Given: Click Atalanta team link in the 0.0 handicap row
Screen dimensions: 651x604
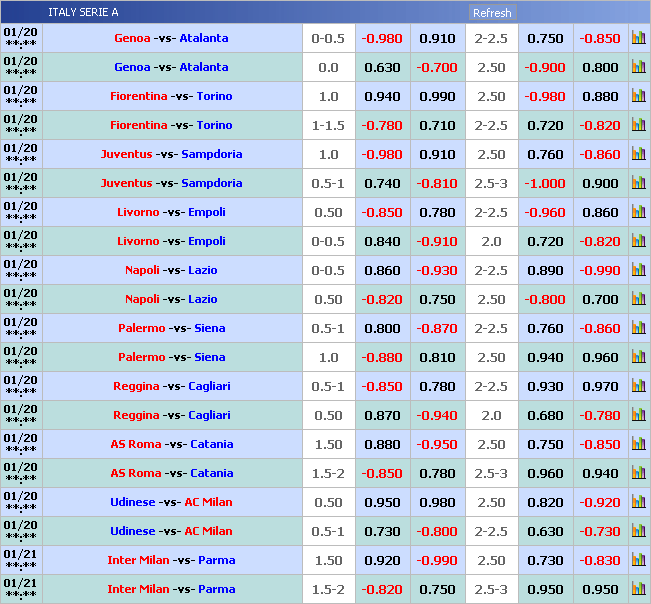Looking at the screenshot, I should (204, 68).
